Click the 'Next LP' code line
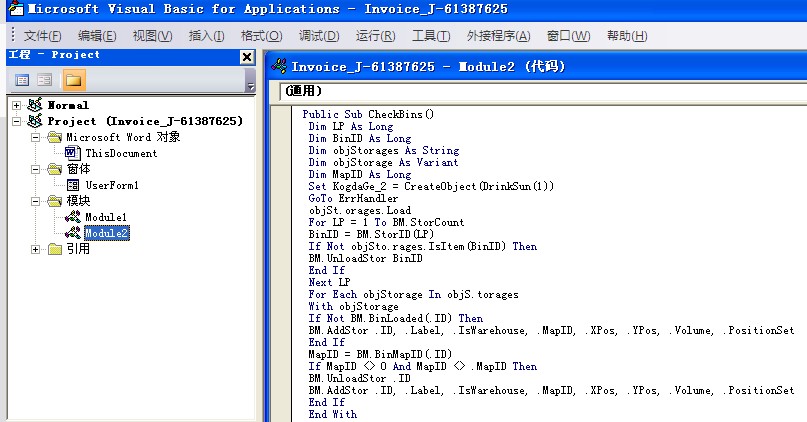This screenshot has height=422, width=807. pos(329,283)
